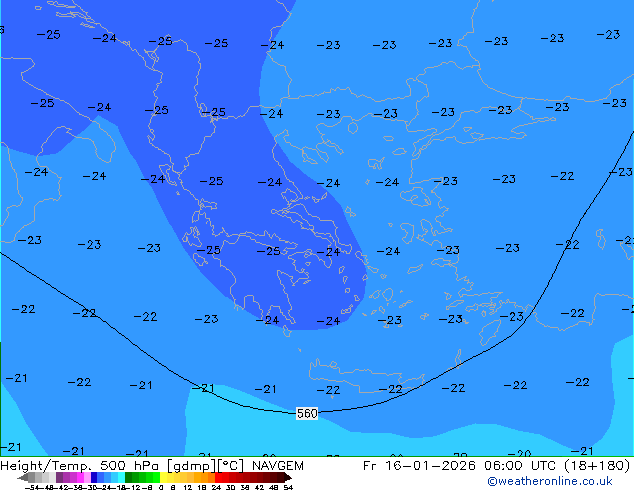Pick the dark blue swatch in the legend

[x=94, y=477]
